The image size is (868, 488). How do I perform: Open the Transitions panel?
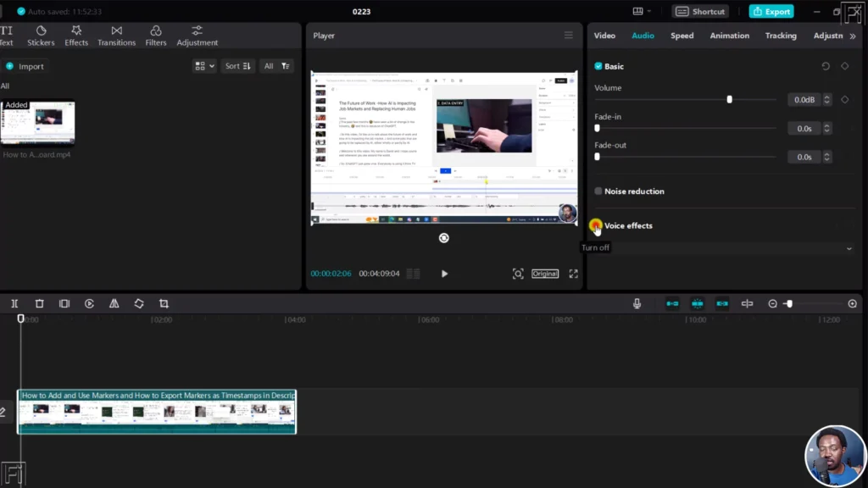116,36
